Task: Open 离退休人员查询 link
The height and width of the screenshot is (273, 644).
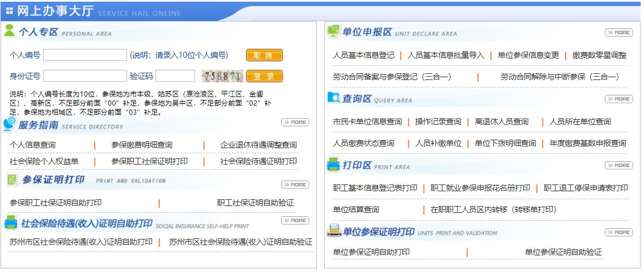Action: click(x=502, y=121)
